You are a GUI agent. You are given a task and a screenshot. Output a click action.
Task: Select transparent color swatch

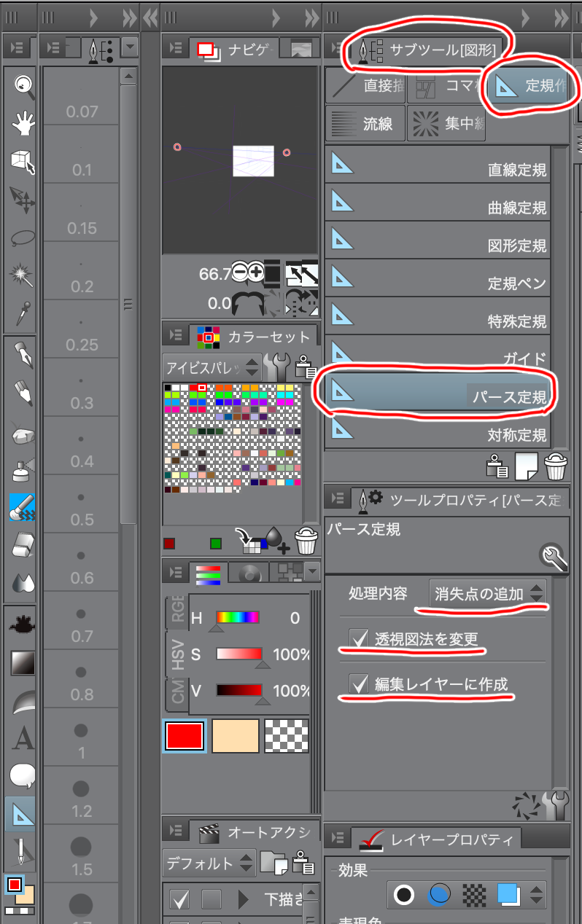click(286, 735)
